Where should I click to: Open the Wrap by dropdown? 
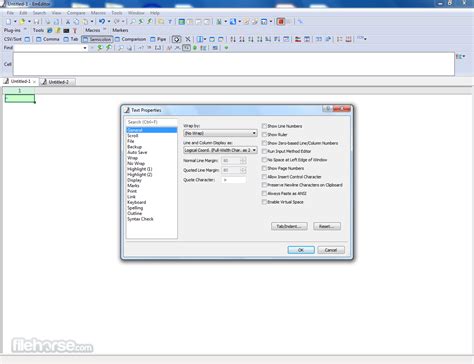(x=220, y=133)
